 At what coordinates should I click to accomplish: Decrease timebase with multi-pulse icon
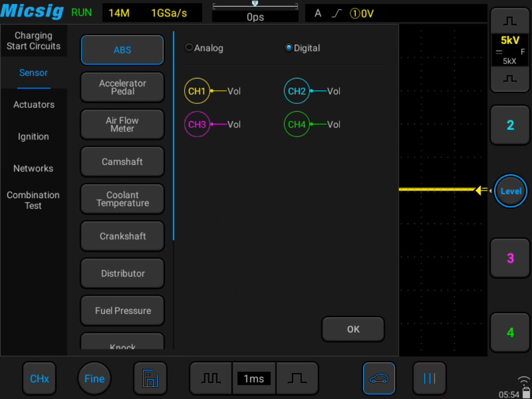[211, 378]
